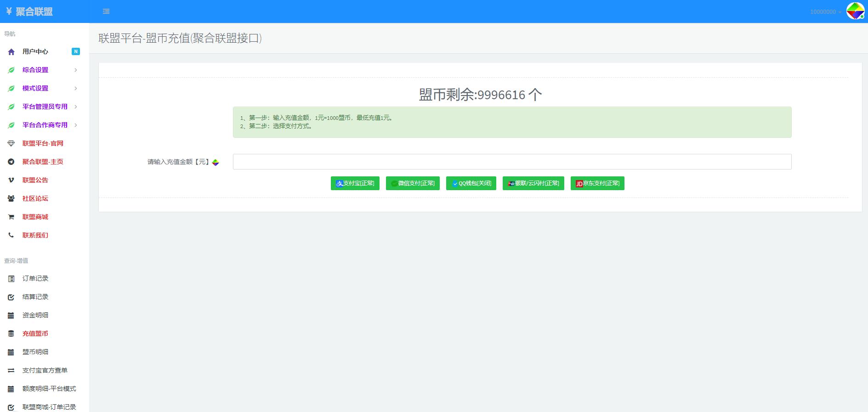The image size is (868, 412).
Task: Open 盟币明细 in sidebar
Action: click(35, 352)
